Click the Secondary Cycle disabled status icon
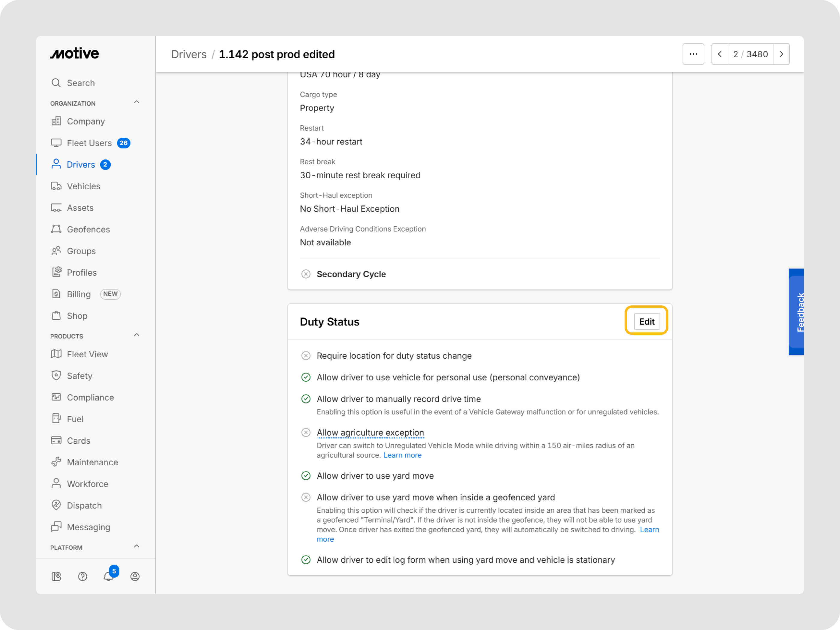 (306, 274)
